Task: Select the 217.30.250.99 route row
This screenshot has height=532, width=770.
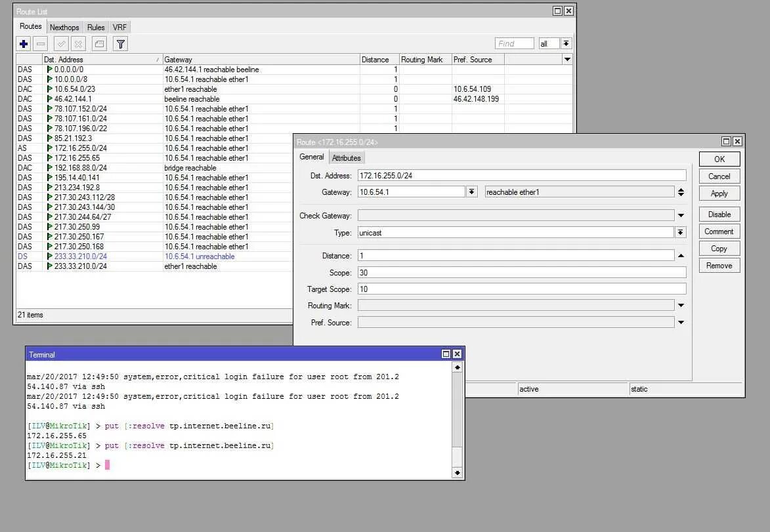Action: point(155,227)
